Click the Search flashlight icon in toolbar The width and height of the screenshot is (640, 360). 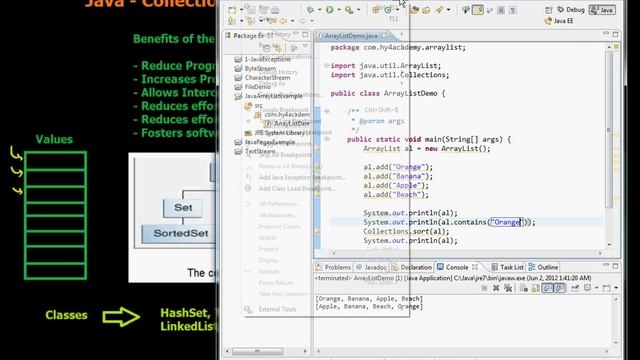click(x=440, y=9)
